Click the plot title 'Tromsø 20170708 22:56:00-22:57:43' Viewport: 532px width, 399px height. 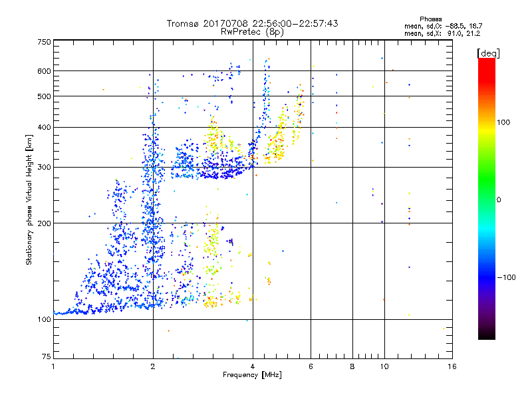coord(252,23)
